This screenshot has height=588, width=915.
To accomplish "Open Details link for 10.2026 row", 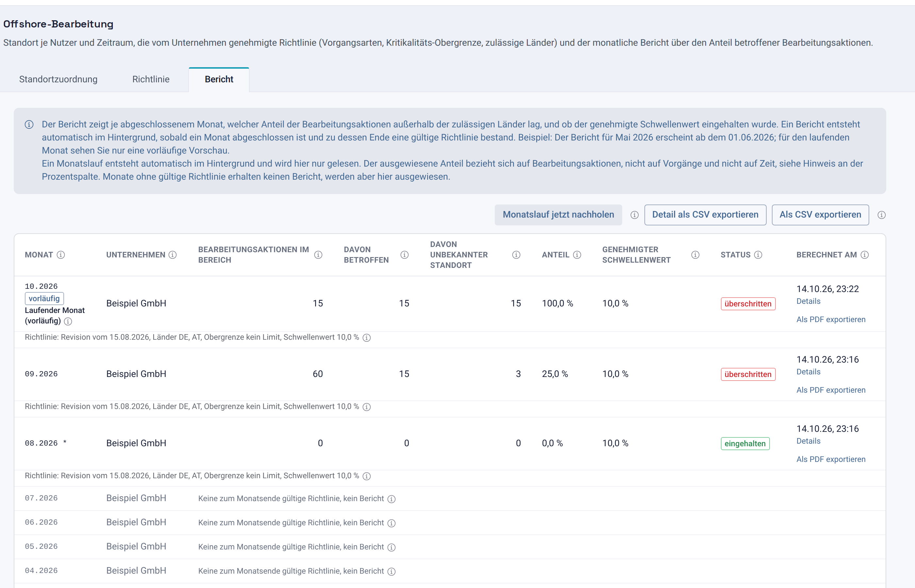I will click(808, 301).
